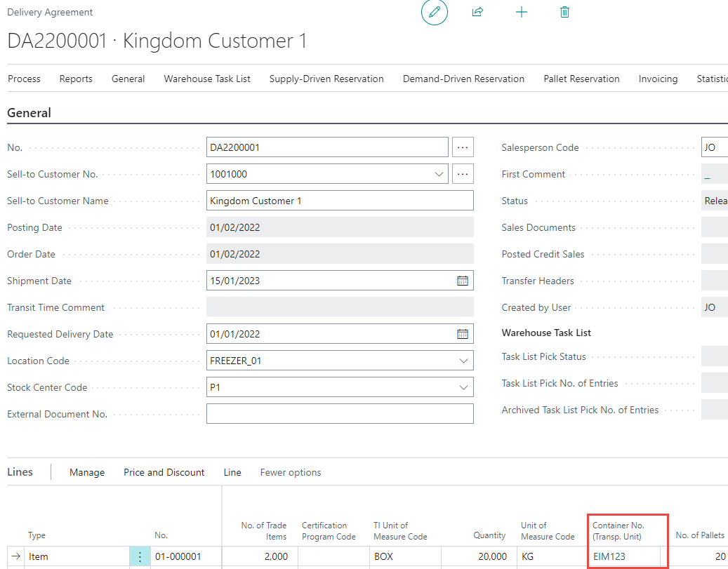The height and width of the screenshot is (569, 728).
Task: Click ellipsis beside Sell-to Customer No.
Action: (463, 174)
